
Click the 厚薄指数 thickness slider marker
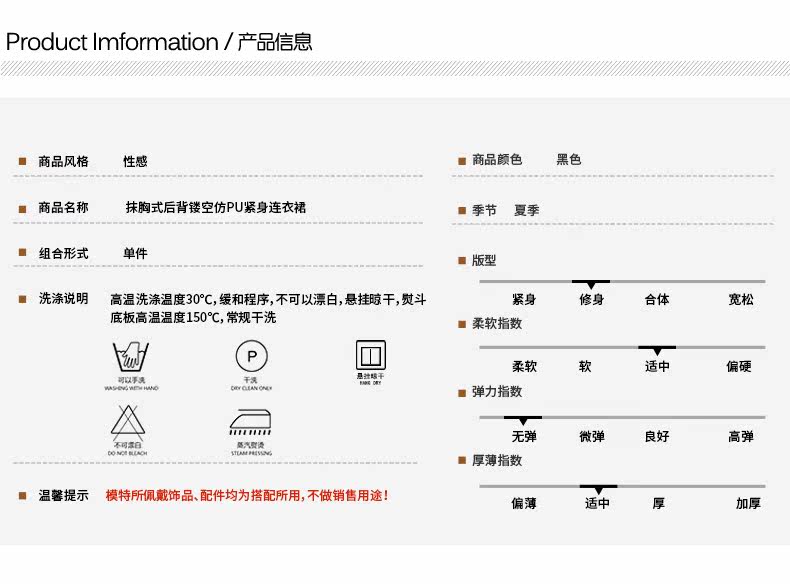(x=599, y=489)
